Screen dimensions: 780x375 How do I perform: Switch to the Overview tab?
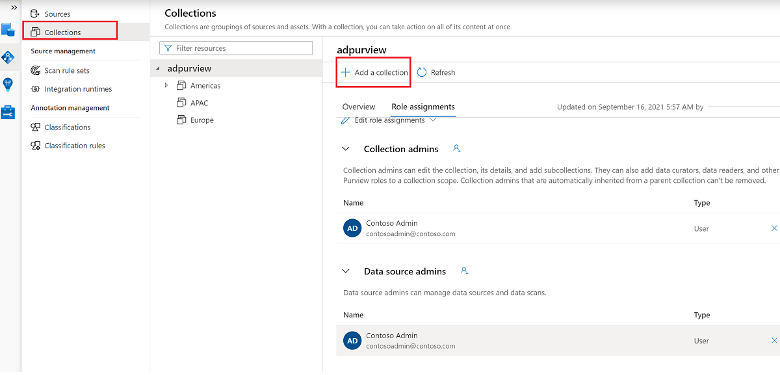coord(359,107)
